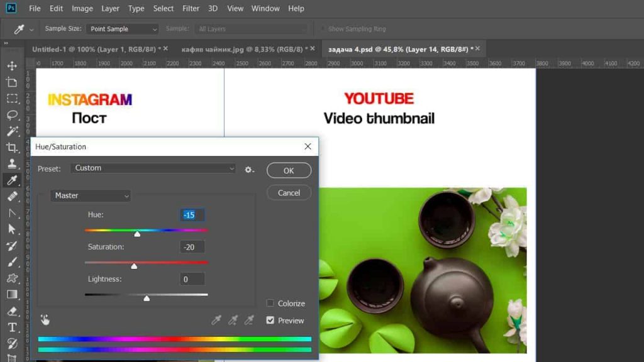Click the "INSTAGRAM" heading on the canvas
The width and height of the screenshot is (644, 362).
[x=90, y=100]
